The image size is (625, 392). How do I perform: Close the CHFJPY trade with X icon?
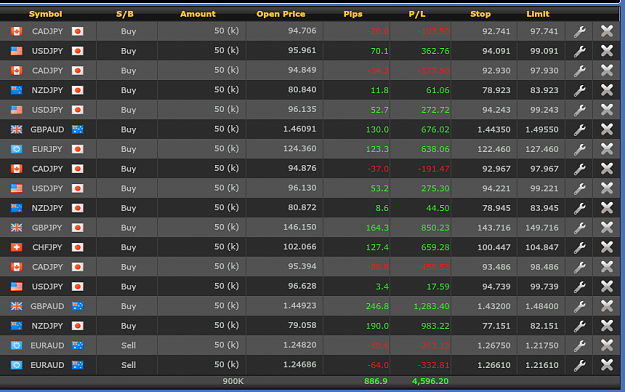tap(607, 247)
